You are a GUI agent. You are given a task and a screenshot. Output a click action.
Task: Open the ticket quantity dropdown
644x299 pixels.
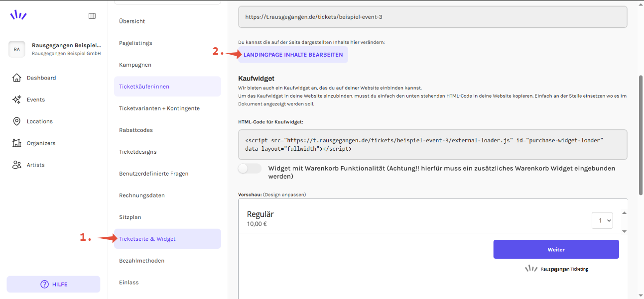point(602,220)
